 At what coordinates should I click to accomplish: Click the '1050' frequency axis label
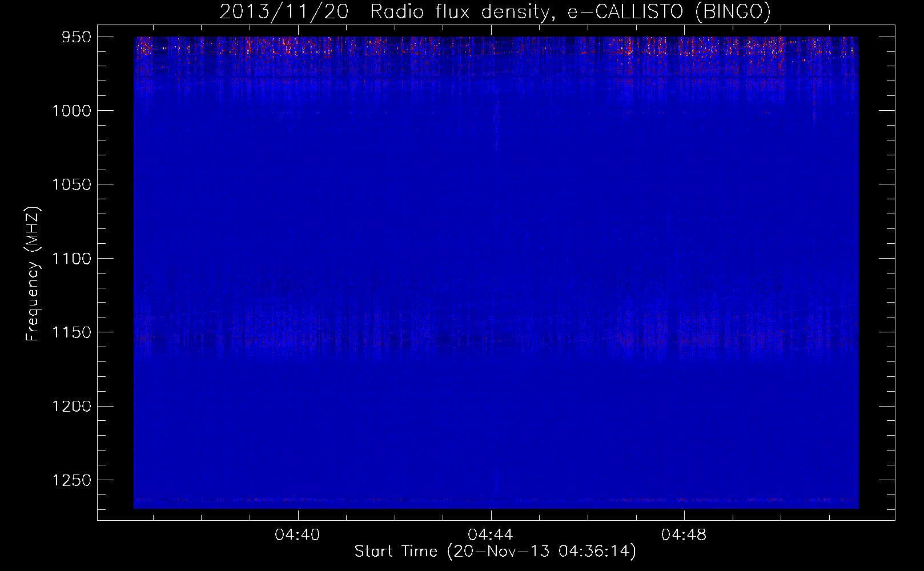[71, 184]
